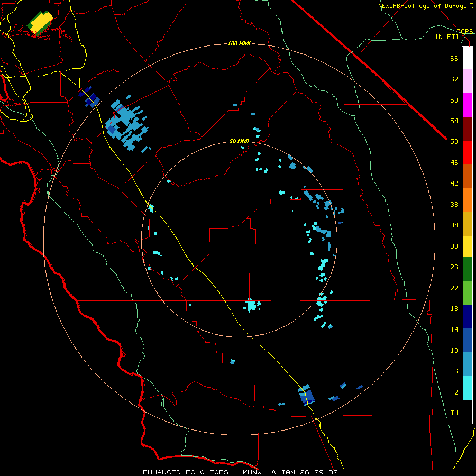Click the 62 value on the legend
Image resolution: width=476 pixels, height=476 pixels.
pyautogui.click(x=454, y=79)
